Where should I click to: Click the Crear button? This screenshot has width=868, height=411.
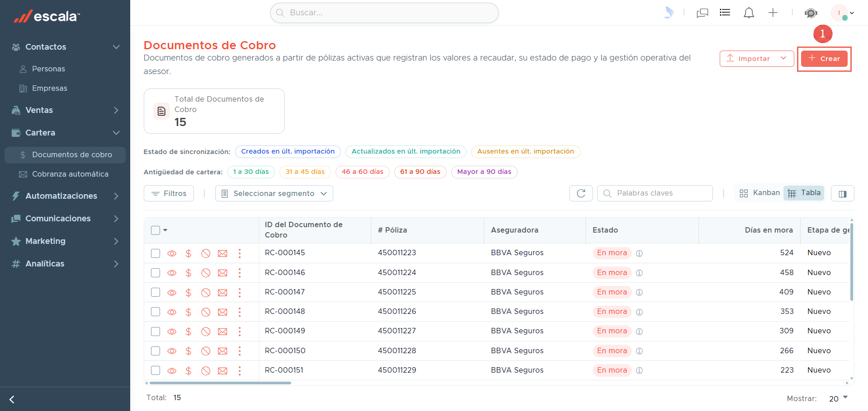pyautogui.click(x=824, y=59)
